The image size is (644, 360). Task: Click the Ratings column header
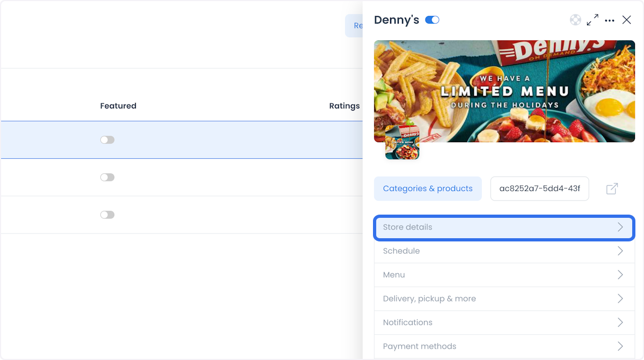point(345,106)
